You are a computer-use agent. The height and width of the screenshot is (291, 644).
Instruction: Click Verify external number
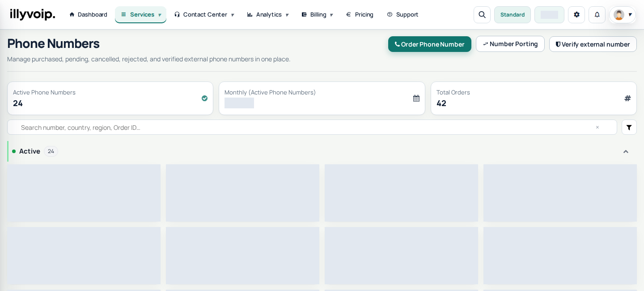(593, 44)
